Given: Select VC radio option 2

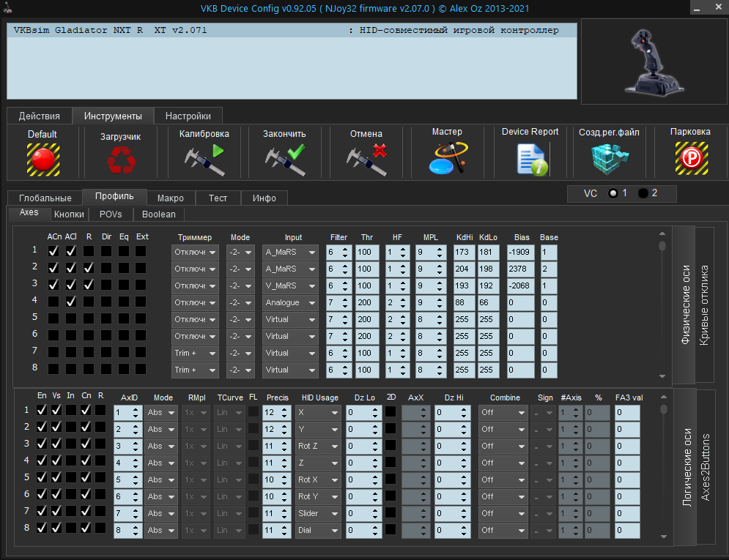Looking at the screenshot, I should click(643, 193).
